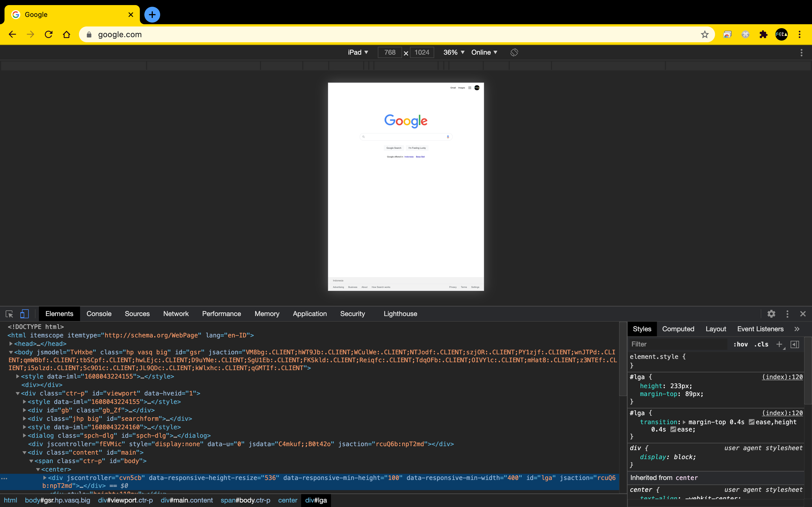
Task: Open the Online throttling dropdown
Action: pyautogui.click(x=484, y=52)
